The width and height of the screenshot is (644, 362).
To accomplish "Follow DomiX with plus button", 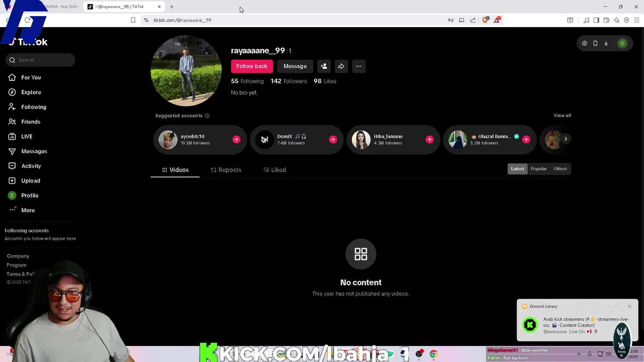I will click(333, 139).
